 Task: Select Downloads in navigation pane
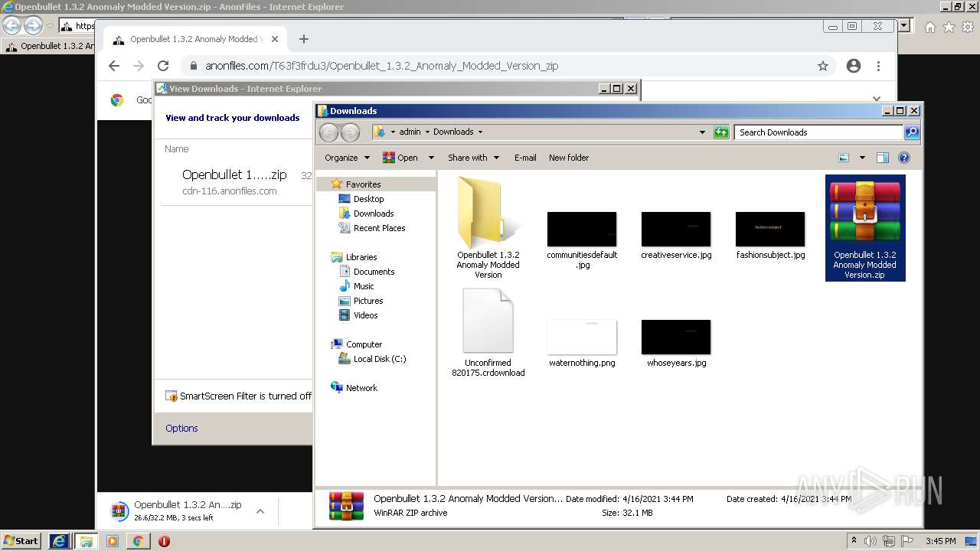coord(374,214)
